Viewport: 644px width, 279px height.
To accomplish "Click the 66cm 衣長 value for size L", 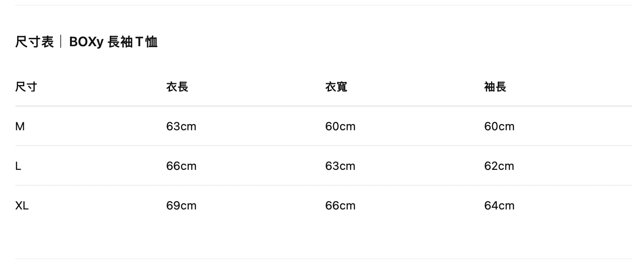I will click(181, 166).
